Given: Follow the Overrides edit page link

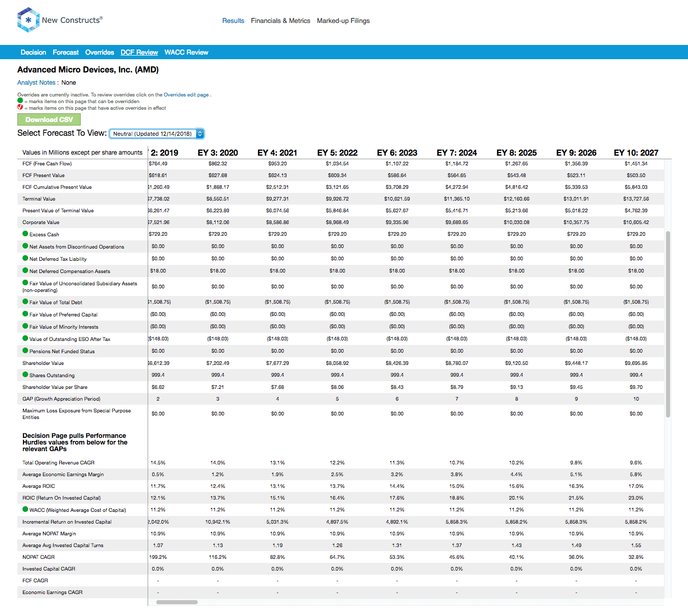Looking at the screenshot, I should click(186, 95).
